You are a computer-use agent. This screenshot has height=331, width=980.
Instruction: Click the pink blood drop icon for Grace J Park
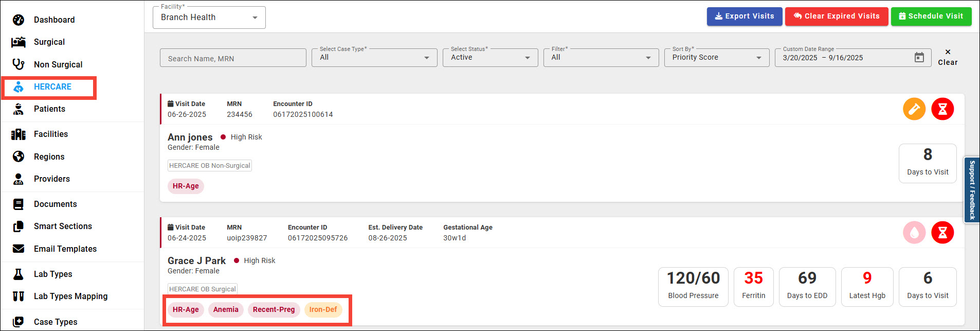click(914, 233)
